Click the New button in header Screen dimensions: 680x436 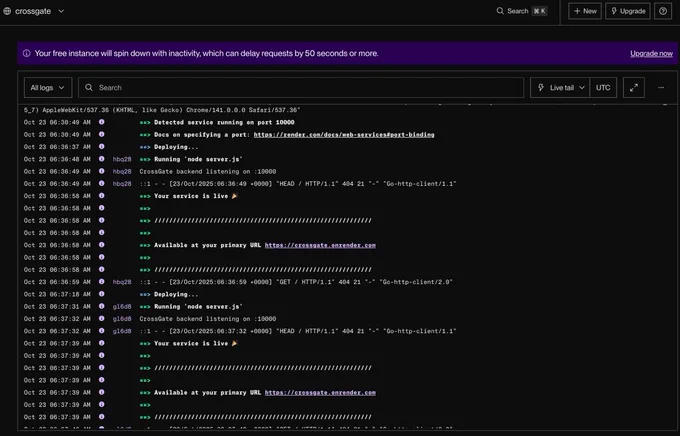coord(585,11)
